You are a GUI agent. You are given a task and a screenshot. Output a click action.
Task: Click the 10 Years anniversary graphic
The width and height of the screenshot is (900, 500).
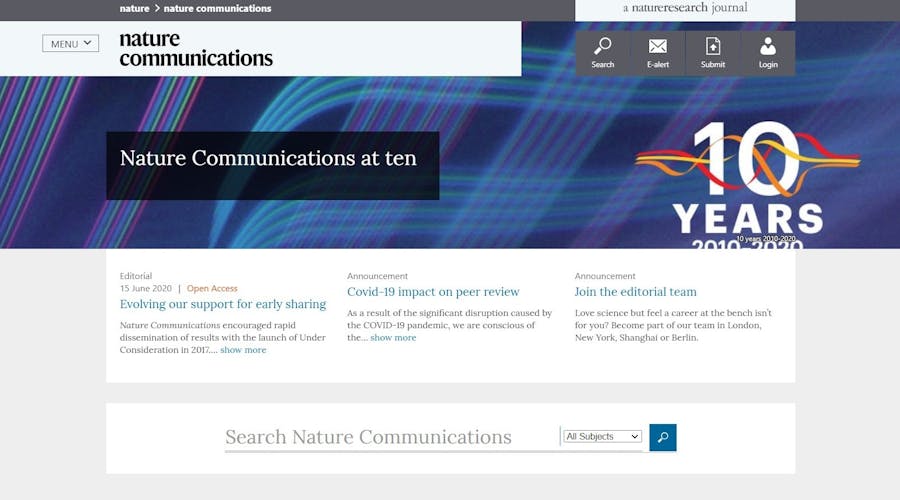coord(747,185)
